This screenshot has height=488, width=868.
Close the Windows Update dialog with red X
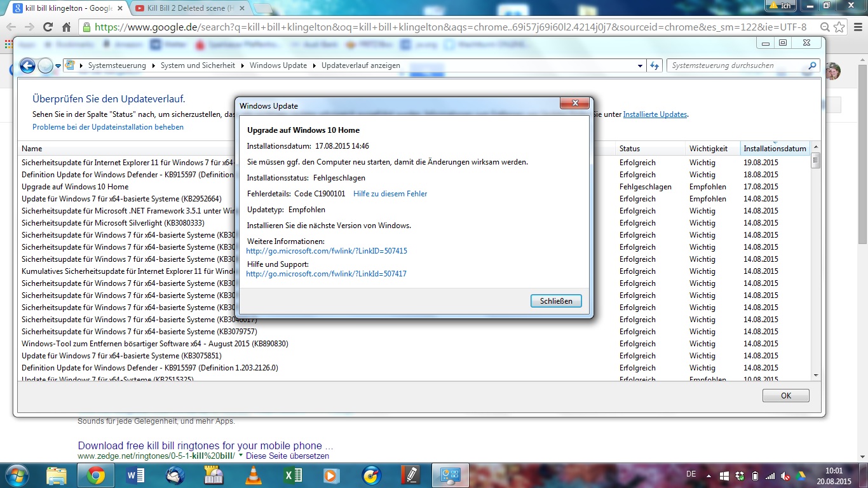tap(575, 104)
